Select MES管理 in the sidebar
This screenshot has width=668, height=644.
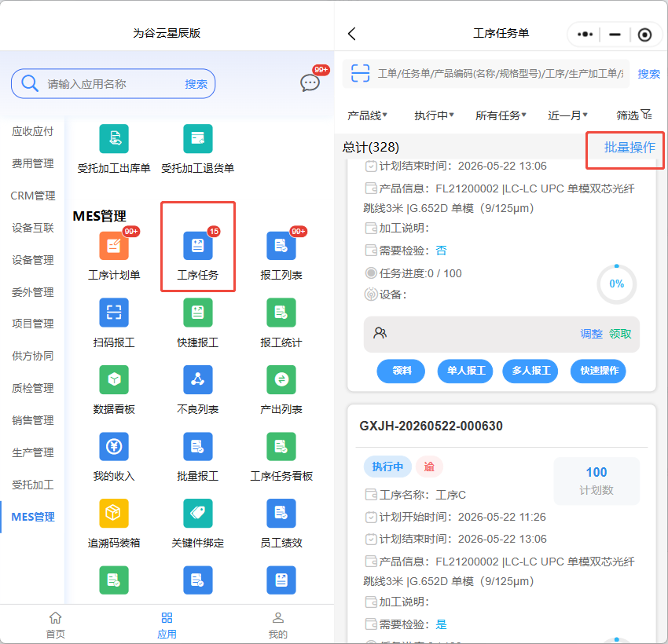pyautogui.click(x=32, y=517)
